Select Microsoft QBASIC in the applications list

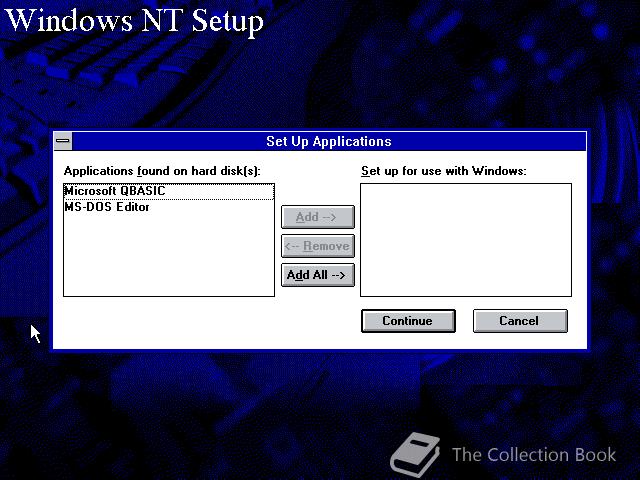click(x=169, y=191)
